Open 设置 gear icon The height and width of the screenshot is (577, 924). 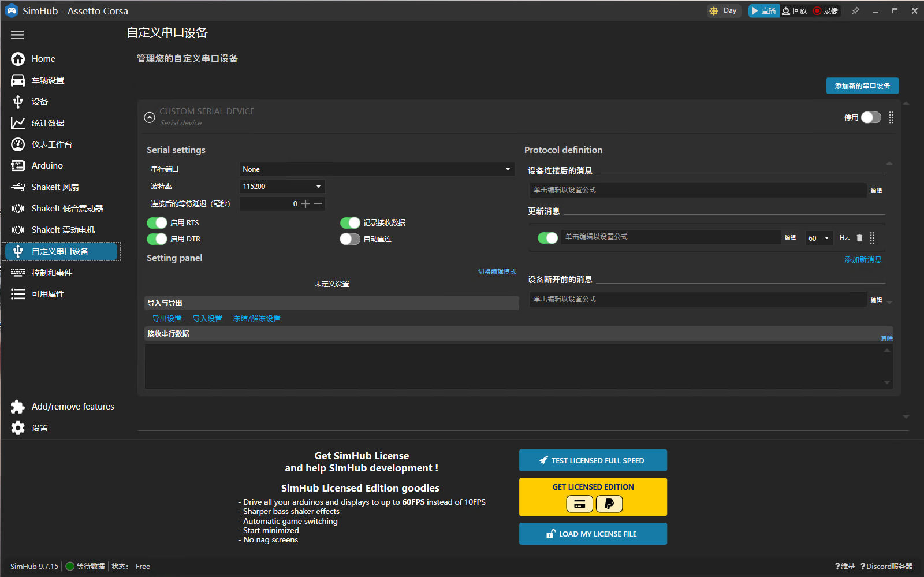18,428
